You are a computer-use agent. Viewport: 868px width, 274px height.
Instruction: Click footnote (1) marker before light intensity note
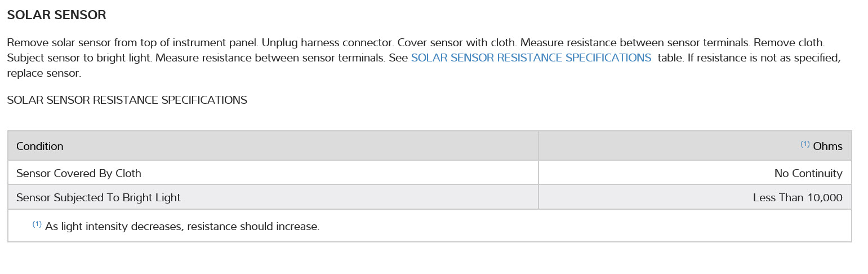click(37, 224)
